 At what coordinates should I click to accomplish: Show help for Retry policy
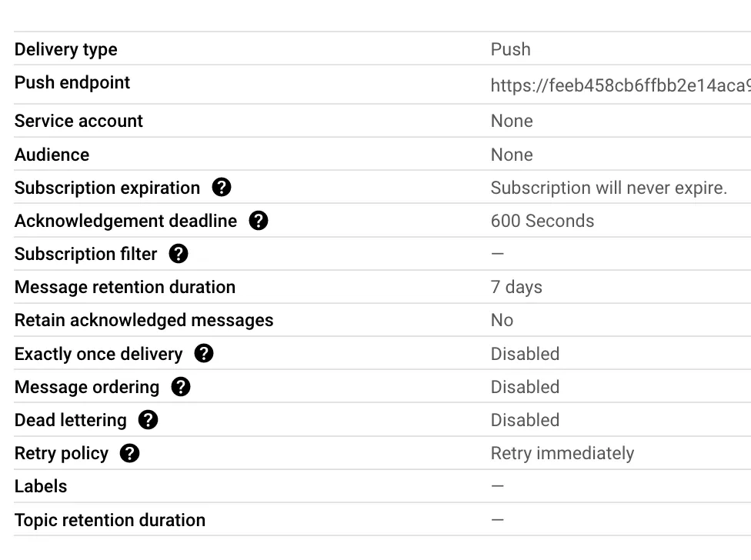click(130, 453)
